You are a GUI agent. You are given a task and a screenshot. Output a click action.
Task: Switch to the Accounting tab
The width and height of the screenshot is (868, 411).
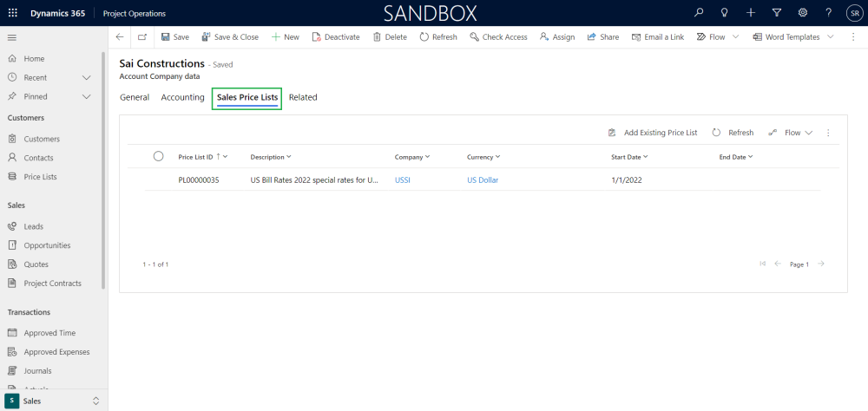[182, 97]
